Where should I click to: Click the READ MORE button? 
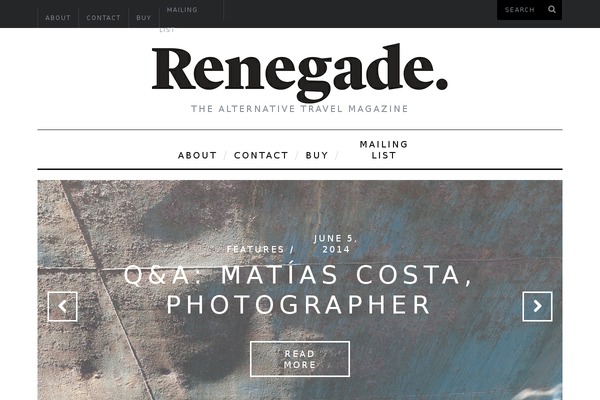pyautogui.click(x=300, y=359)
